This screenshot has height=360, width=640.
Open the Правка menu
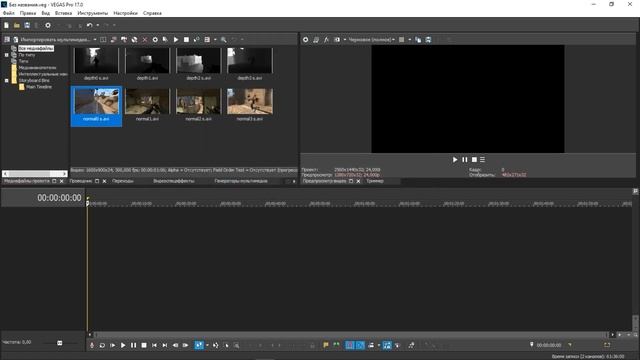28,13
